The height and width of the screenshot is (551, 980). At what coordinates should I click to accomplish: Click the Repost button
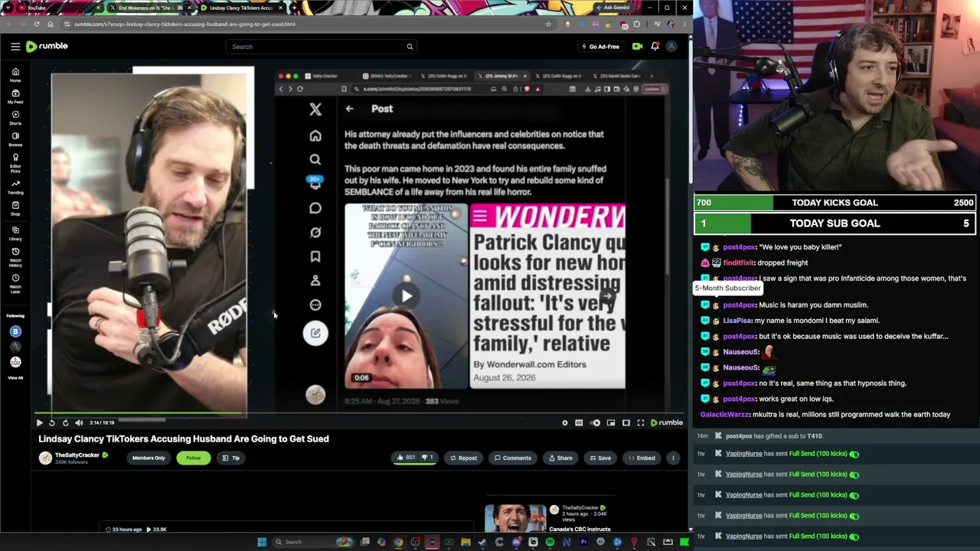tap(463, 458)
